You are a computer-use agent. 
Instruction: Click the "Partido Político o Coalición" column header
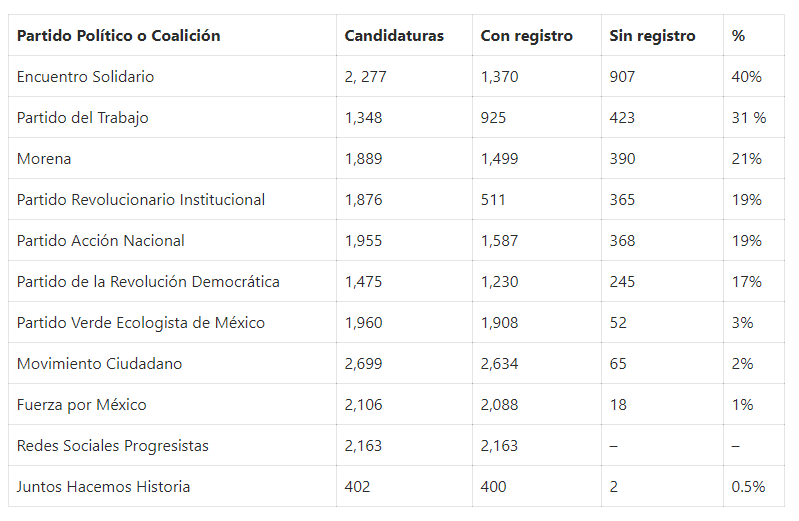[x=118, y=36]
